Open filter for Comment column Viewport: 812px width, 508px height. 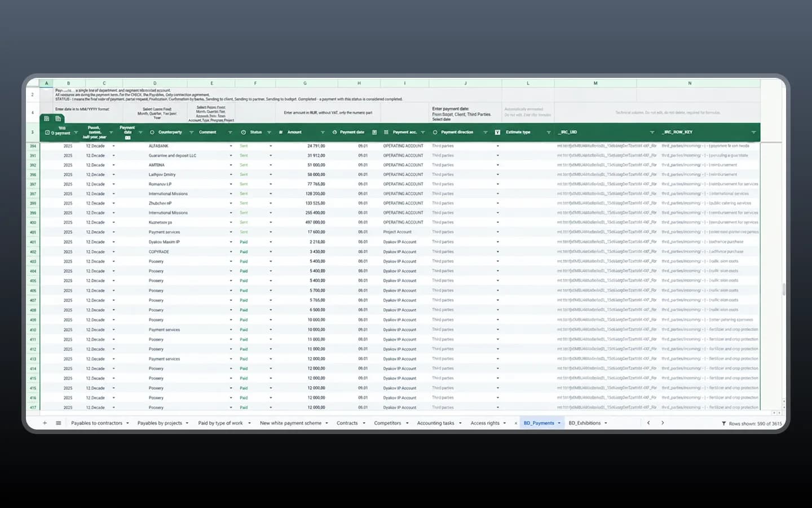pyautogui.click(x=230, y=132)
